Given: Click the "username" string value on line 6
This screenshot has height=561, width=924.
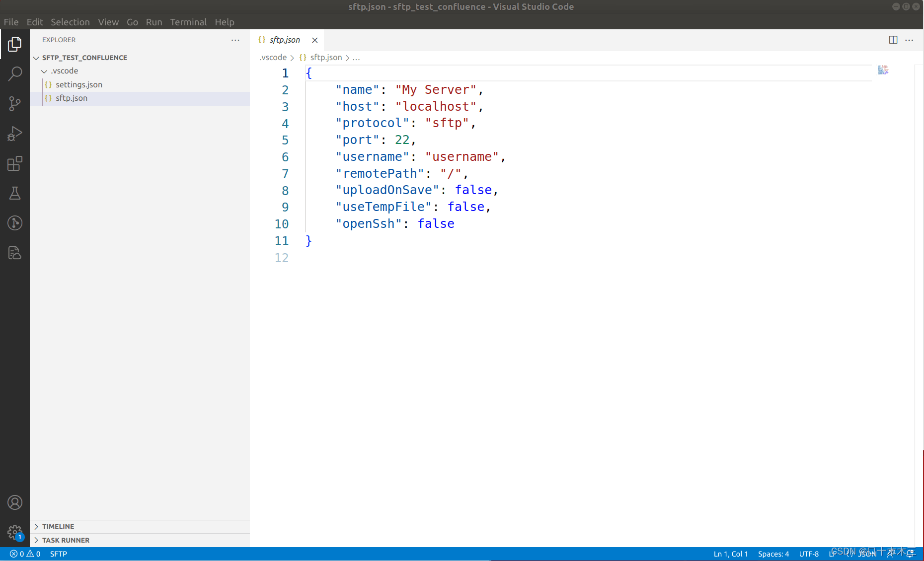Looking at the screenshot, I should click(x=462, y=157).
